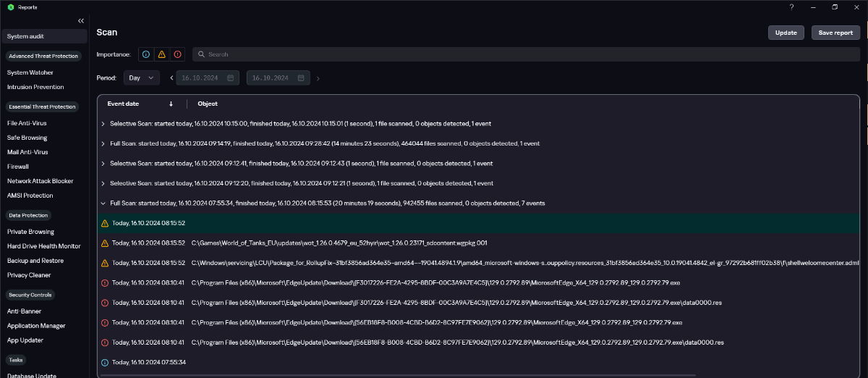This screenshot has width=868, height=378.
Task: Expand the Full Scan 09:14:19 row
Action: [x=103, y=143]
